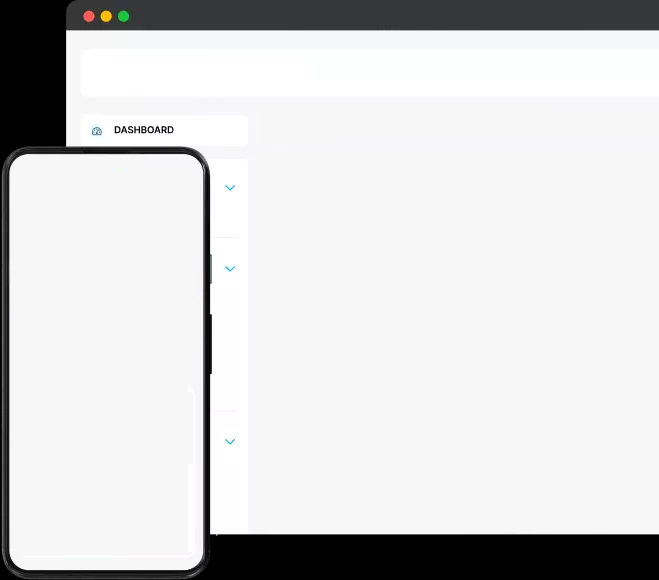659x580 pixels.
Task: Expand the first sidebar section chevron
Action: pyautogui.click(x=230, y=188)
